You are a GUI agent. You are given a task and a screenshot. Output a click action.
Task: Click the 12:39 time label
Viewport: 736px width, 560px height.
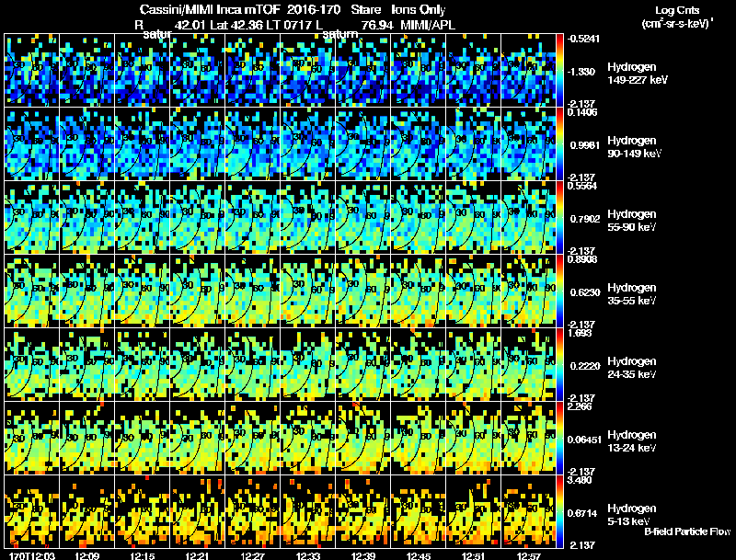tap(362, 556)
